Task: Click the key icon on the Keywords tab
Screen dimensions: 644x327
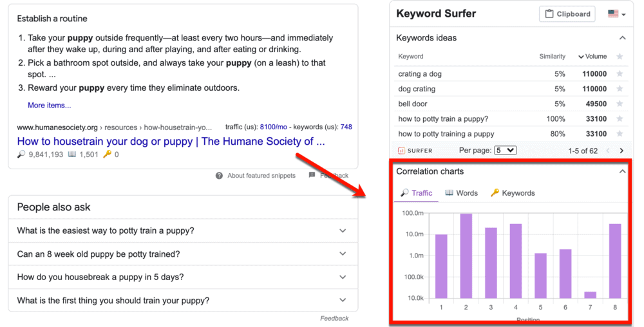Action: [495, 192]
